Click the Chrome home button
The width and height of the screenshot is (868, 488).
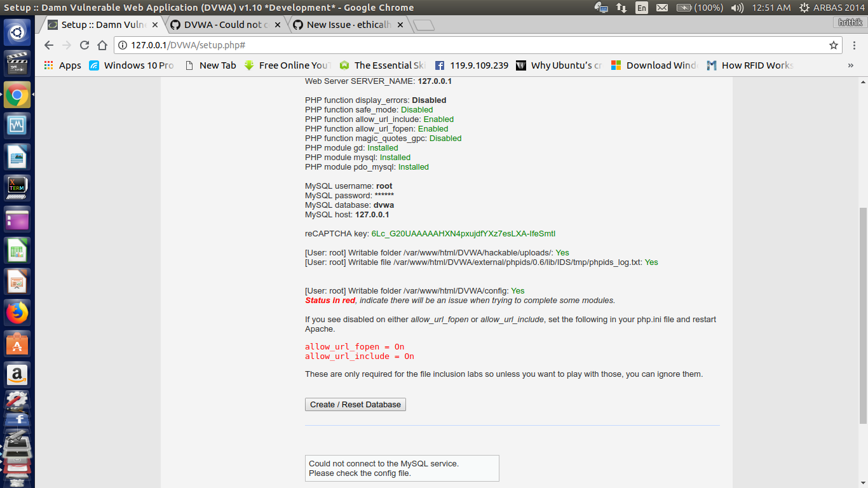(x=102, y=45)
